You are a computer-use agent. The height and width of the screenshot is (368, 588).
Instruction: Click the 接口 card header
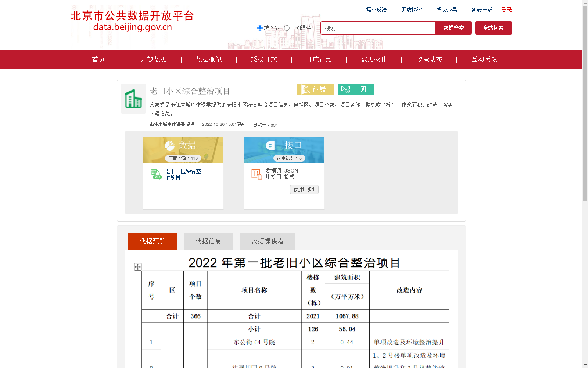coord(284,150)
